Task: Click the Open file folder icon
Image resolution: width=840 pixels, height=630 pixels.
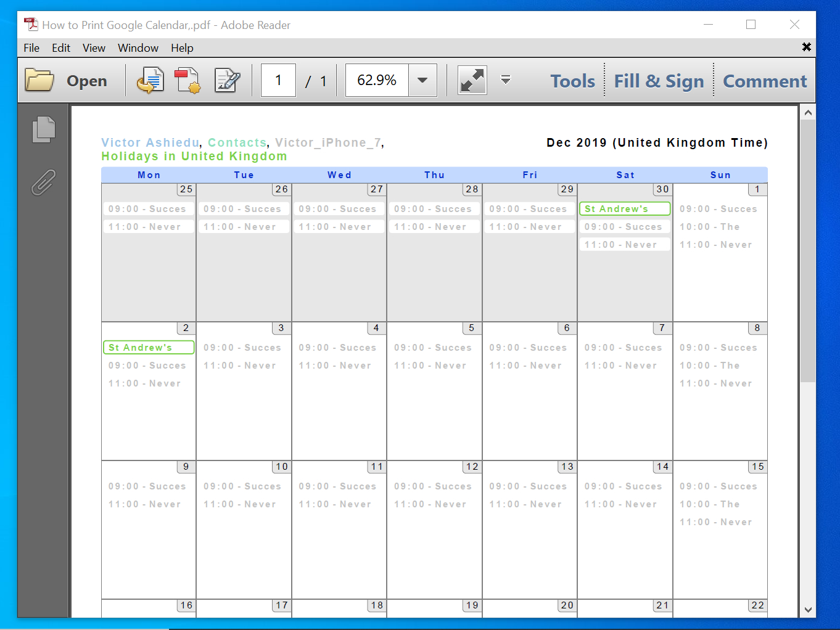Action: [39, 80]
